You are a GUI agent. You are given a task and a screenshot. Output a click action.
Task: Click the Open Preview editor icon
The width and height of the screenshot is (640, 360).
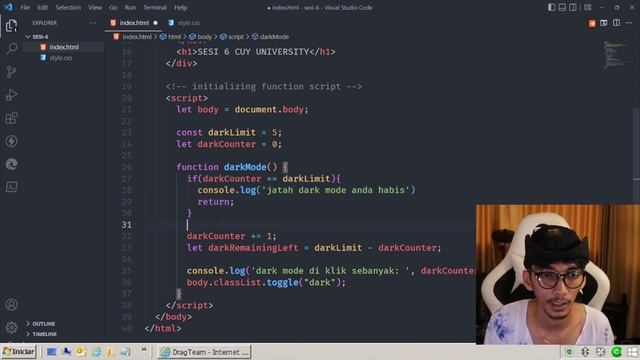pos(604,23)
